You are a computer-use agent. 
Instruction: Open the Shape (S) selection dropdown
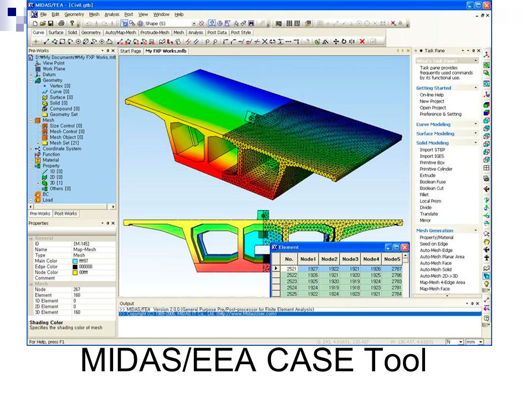pos(194,24)
